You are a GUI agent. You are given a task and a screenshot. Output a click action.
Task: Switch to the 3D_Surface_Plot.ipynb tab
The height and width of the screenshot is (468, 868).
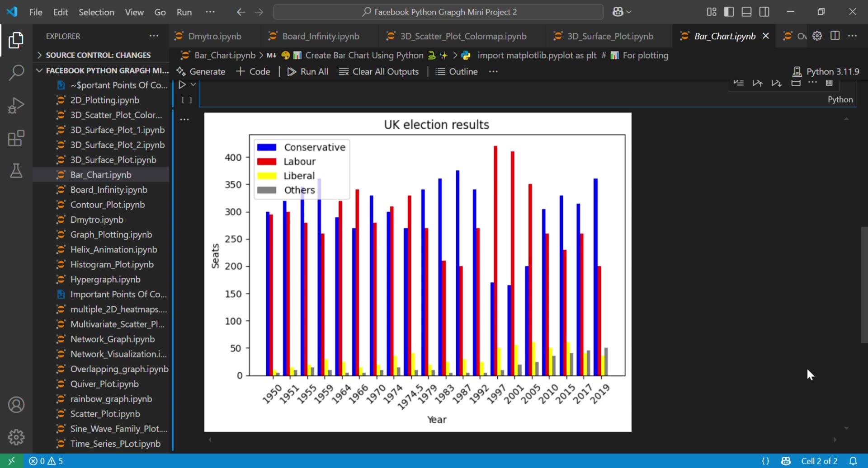pos(609,36)
